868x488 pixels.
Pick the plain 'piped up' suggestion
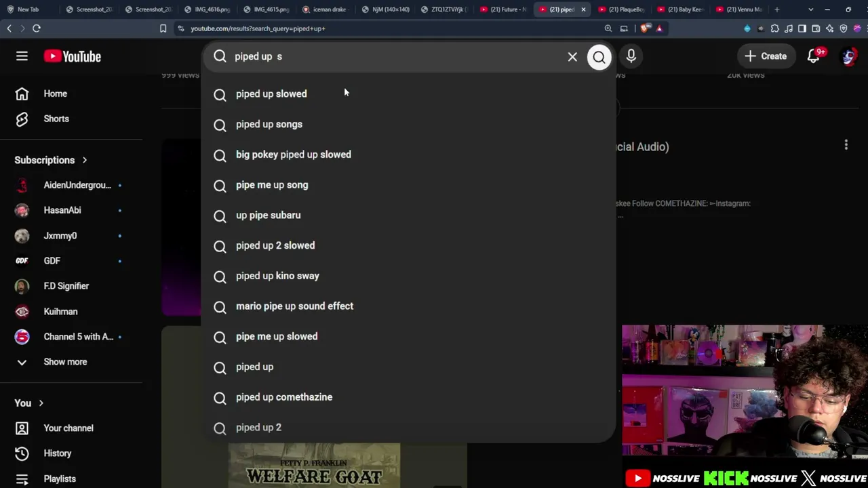(409, 367)
